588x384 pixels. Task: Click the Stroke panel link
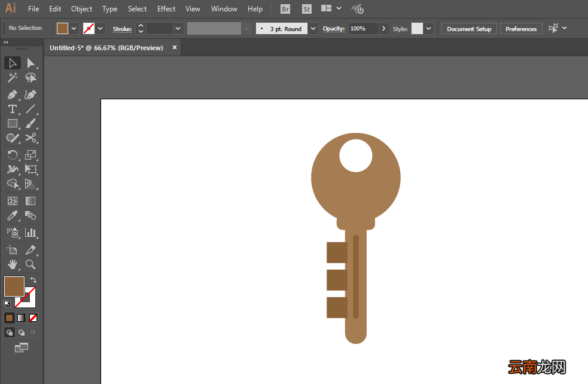coord(122,29)
